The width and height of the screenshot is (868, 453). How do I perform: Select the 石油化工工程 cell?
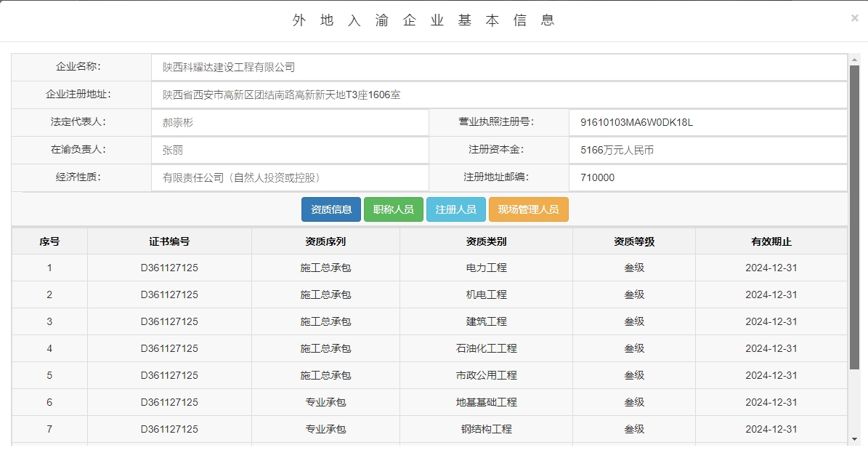coord(486,348)
